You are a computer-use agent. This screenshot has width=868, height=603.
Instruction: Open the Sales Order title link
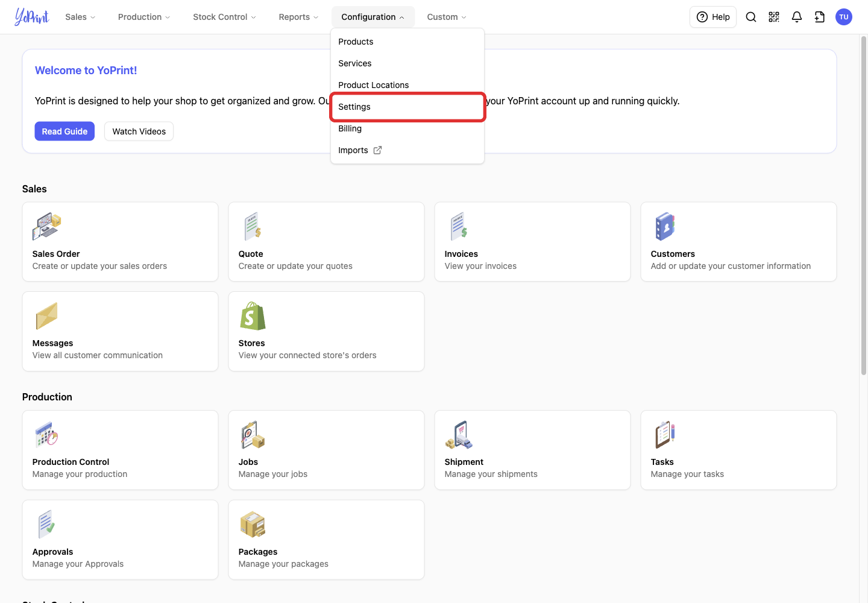pyautogui.click(x=56, y=254)
